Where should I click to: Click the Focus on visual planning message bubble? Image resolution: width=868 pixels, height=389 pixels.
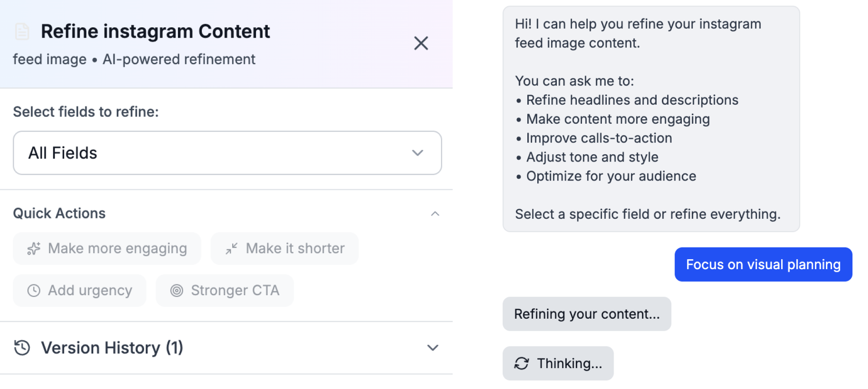point(763,264)
